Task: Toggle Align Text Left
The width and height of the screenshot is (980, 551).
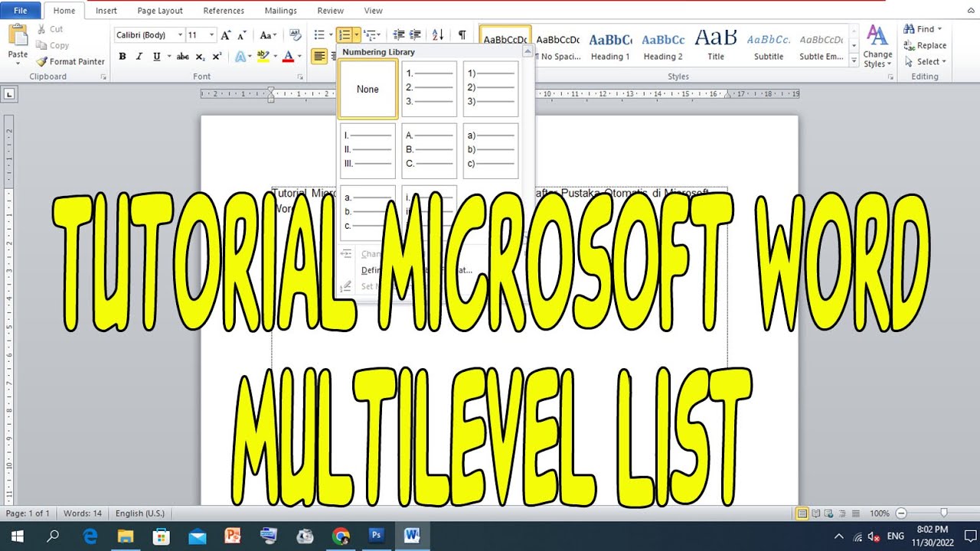Action: 318,57
